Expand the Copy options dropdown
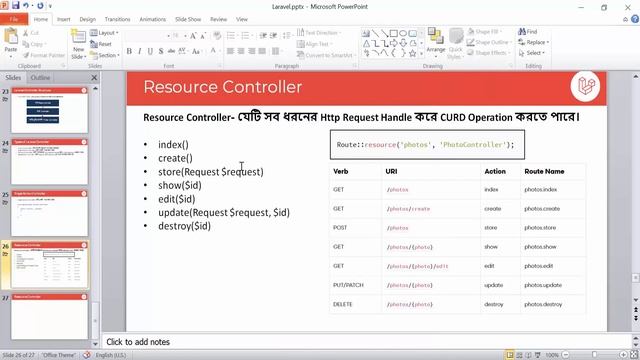This screenshot has height=360, width=640. [x=45, y=44]
